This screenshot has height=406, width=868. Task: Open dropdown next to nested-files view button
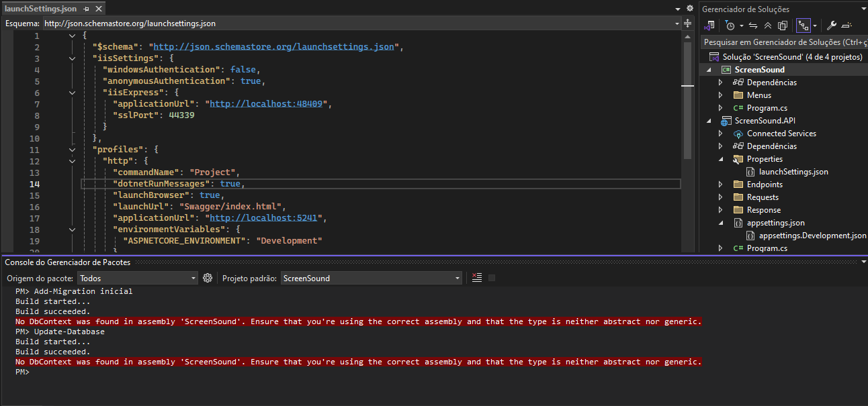pyautogui.click(x=815, y=26)
